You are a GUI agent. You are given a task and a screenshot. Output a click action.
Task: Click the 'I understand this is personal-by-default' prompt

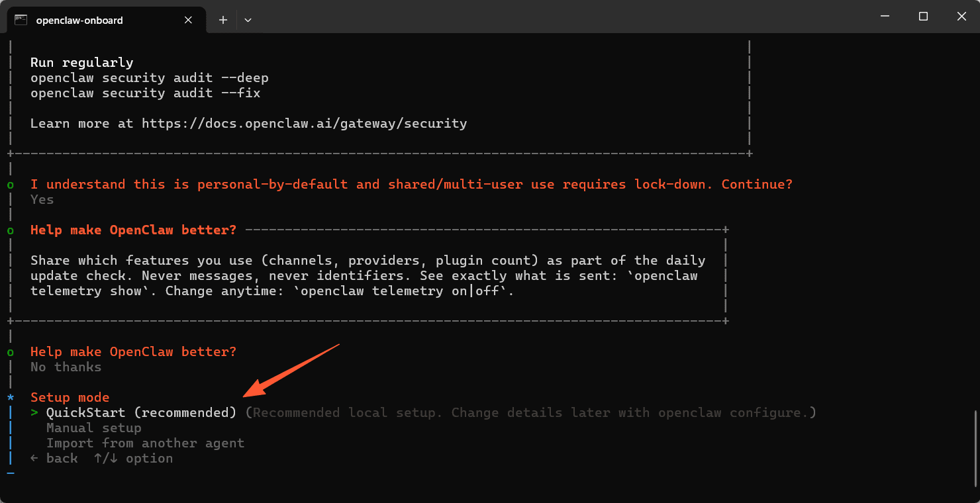coord(411,185)
